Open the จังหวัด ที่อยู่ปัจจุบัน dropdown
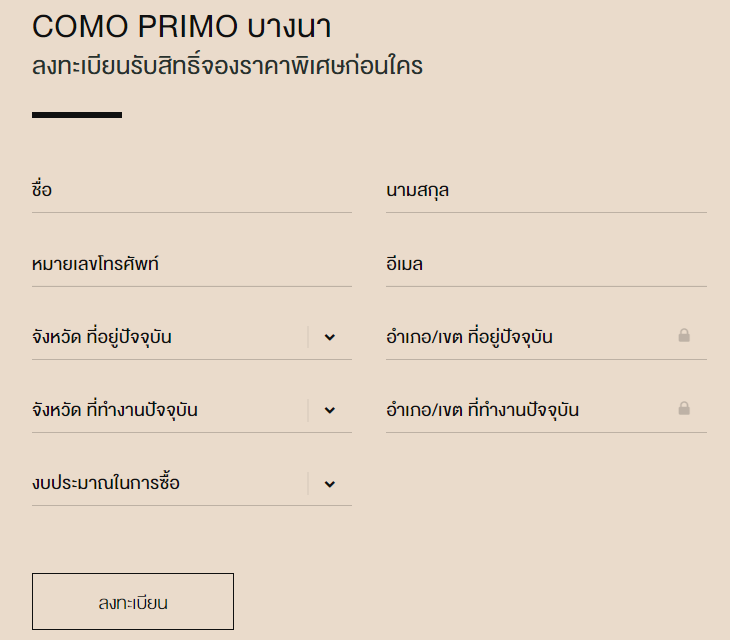The height and width of the screenshot is (640, 730). (x=170, y=337)
